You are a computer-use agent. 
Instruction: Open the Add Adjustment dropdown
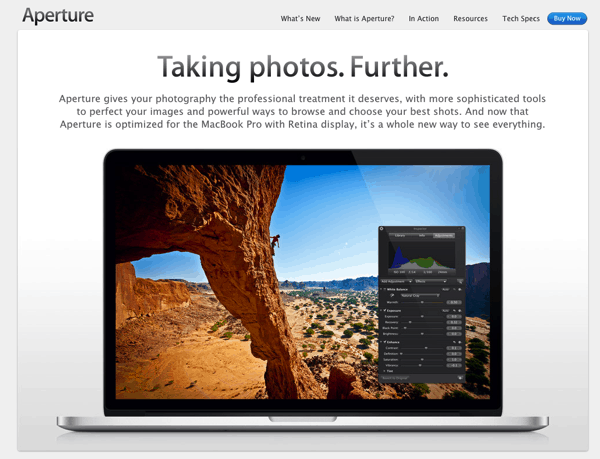pyautogui.click(x=397, y=283)
